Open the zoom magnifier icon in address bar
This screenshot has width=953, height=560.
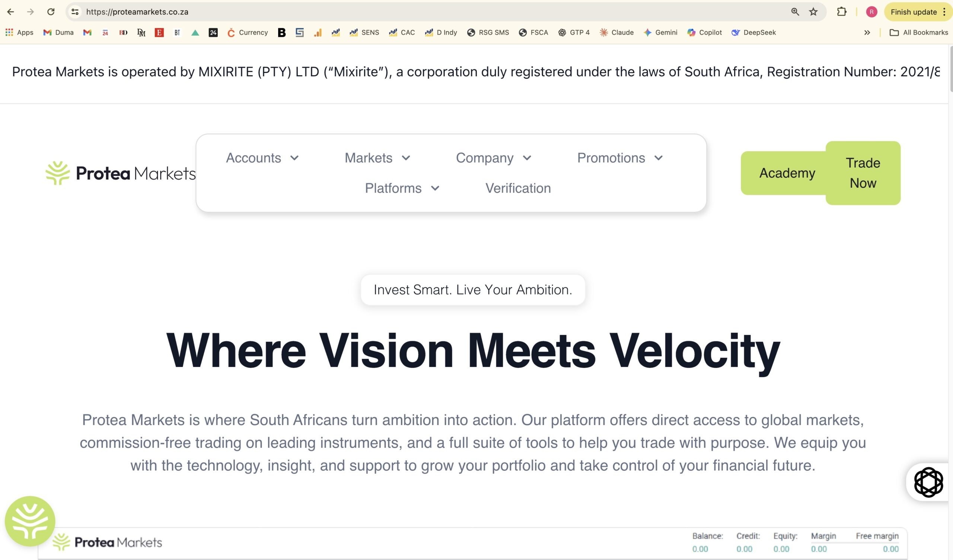coord(795,12)
